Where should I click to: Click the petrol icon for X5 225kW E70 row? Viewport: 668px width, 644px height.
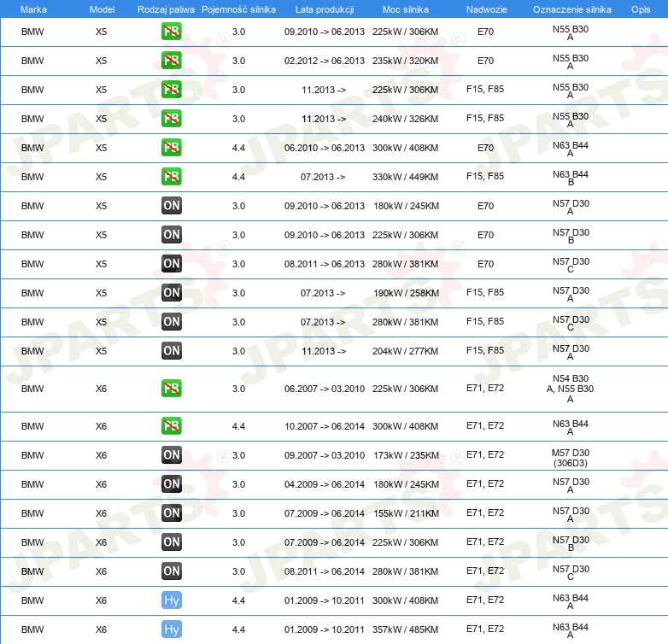point(171,31)
